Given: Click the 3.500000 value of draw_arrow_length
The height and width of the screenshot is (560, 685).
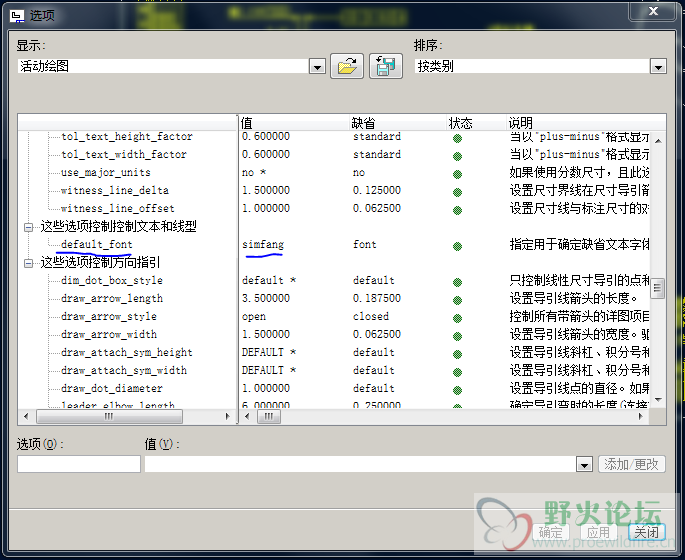Looking at the screenshot, I should tap(266, 298).
